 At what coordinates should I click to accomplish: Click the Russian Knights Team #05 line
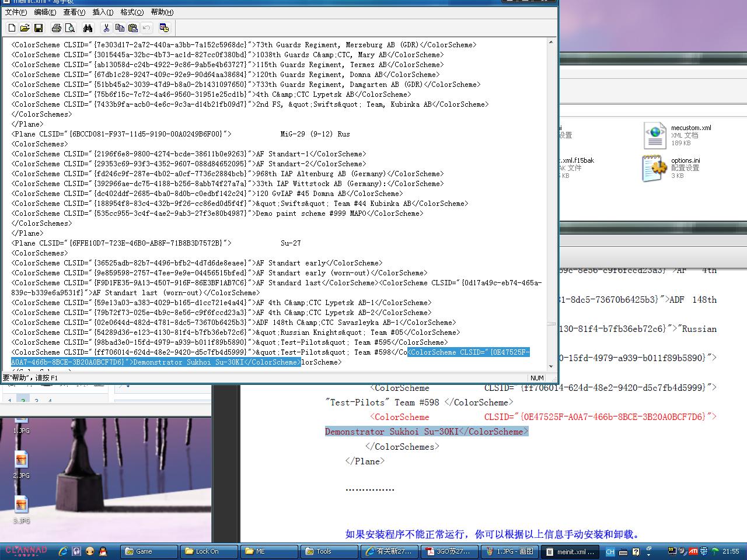click(235, 332)
